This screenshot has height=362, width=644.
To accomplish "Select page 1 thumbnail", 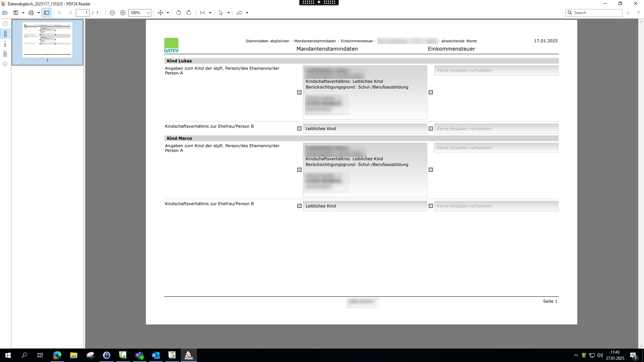I will point(47,40).
